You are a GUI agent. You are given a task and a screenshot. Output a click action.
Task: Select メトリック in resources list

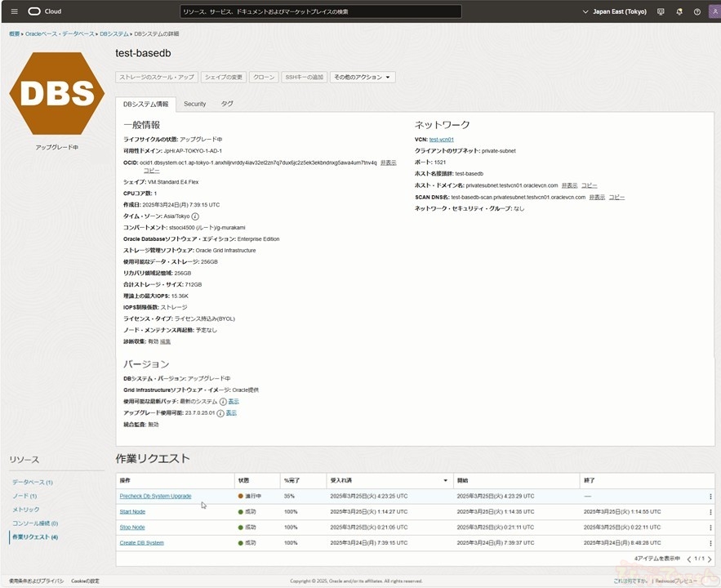click(26, 510)
